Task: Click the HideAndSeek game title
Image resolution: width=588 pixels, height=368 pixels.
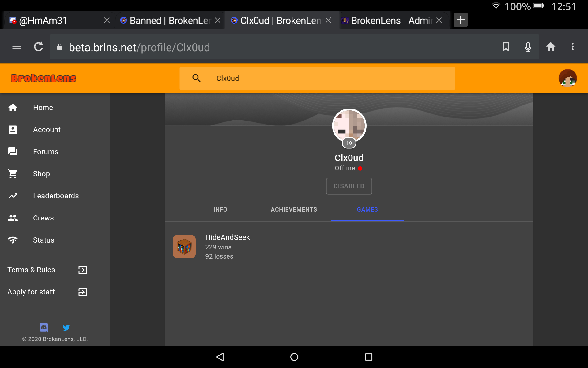Action: [228, 237]
